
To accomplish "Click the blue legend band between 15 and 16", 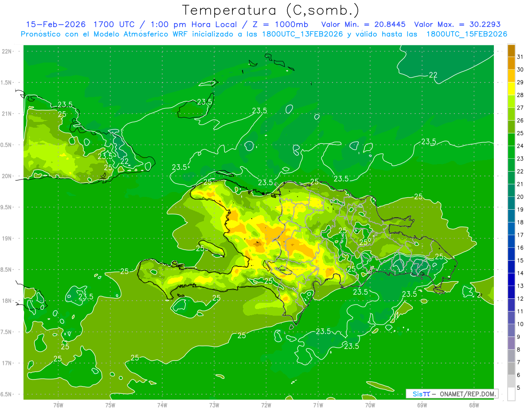I will 511,254.
